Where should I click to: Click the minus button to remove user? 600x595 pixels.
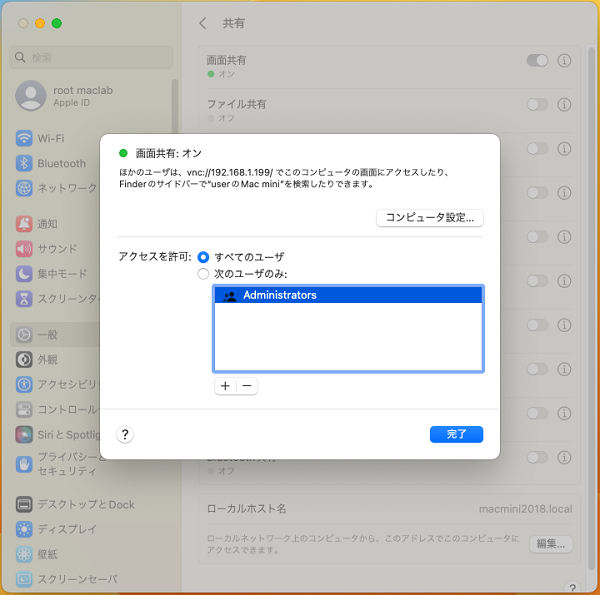(247, 386)
